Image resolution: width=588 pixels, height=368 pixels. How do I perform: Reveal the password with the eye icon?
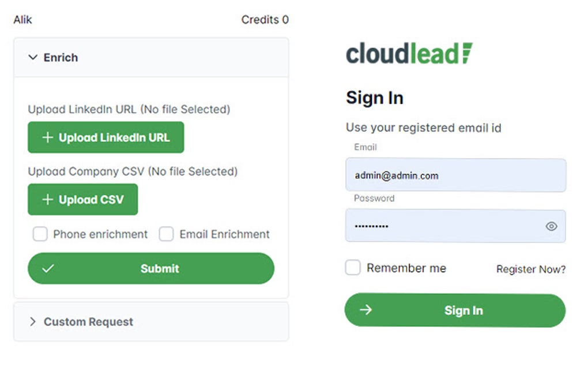551,226
